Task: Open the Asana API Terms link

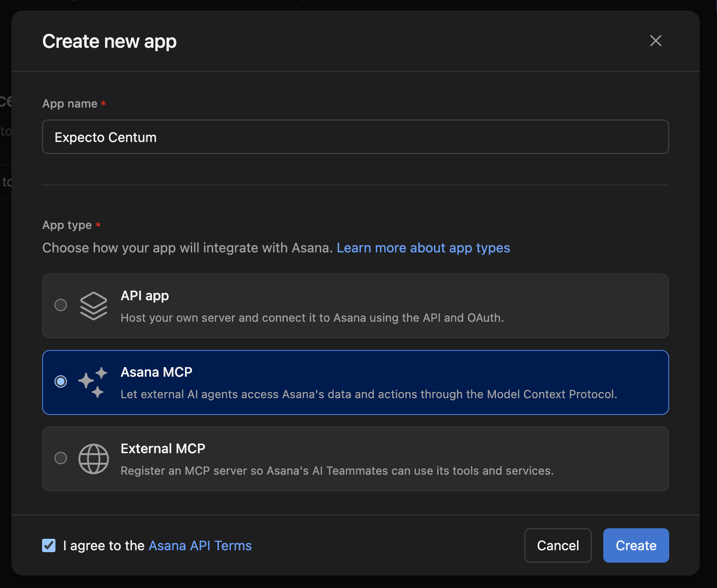Action: point(200,545)
